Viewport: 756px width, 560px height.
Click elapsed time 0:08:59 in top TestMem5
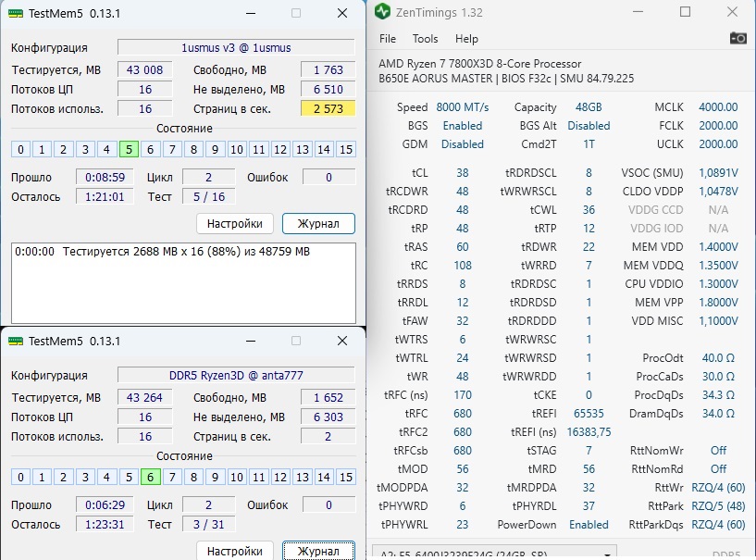(105, 178)
